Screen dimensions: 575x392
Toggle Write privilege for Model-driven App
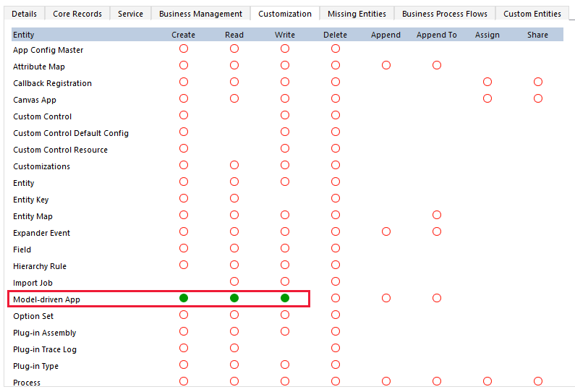[285, 298]
